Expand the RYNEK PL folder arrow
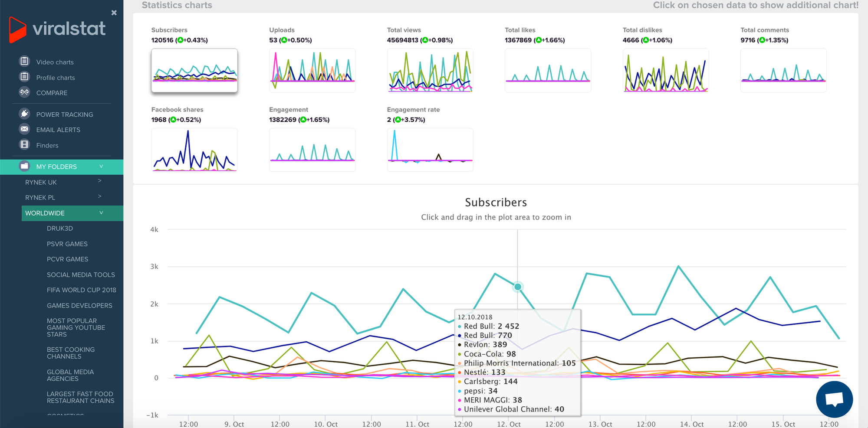The width and height of the screenshot is (868, 428). click(100, 196)
